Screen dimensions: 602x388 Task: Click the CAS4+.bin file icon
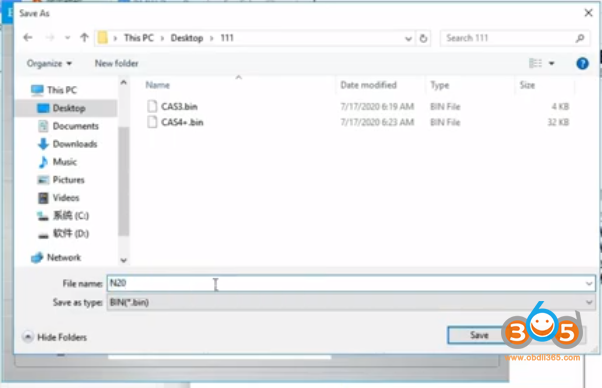152,122
